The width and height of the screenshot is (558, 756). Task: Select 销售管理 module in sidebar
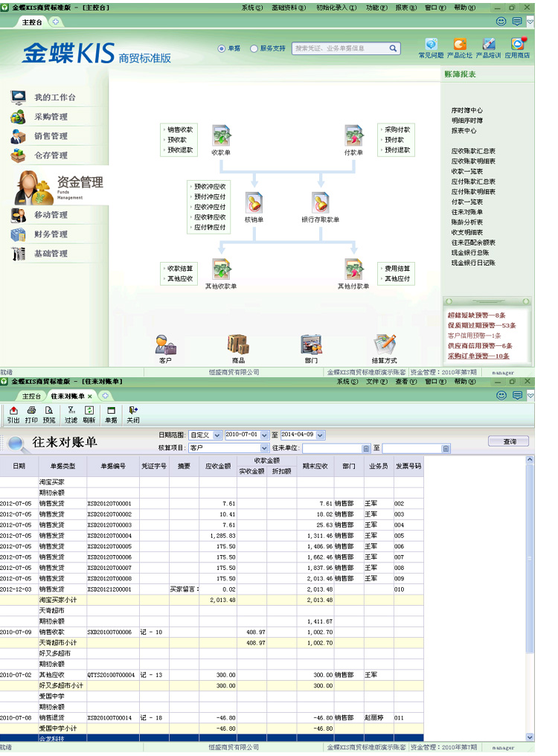[51, 135]
